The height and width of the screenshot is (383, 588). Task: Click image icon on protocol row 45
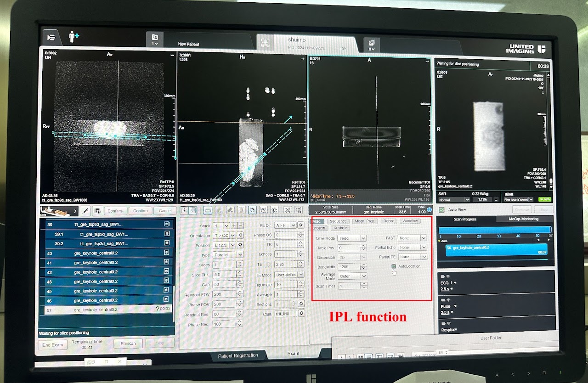(x=167, y=291)
